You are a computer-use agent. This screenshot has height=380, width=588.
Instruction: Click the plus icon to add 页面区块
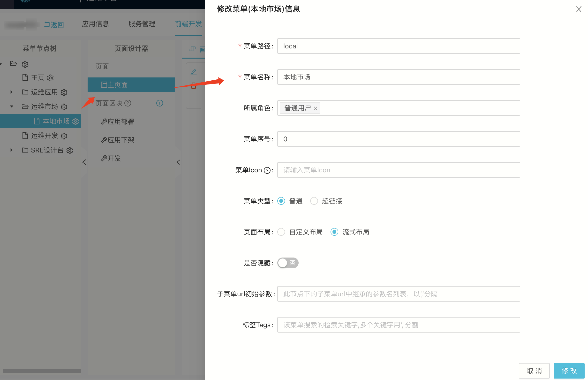(x=159, y=103)
